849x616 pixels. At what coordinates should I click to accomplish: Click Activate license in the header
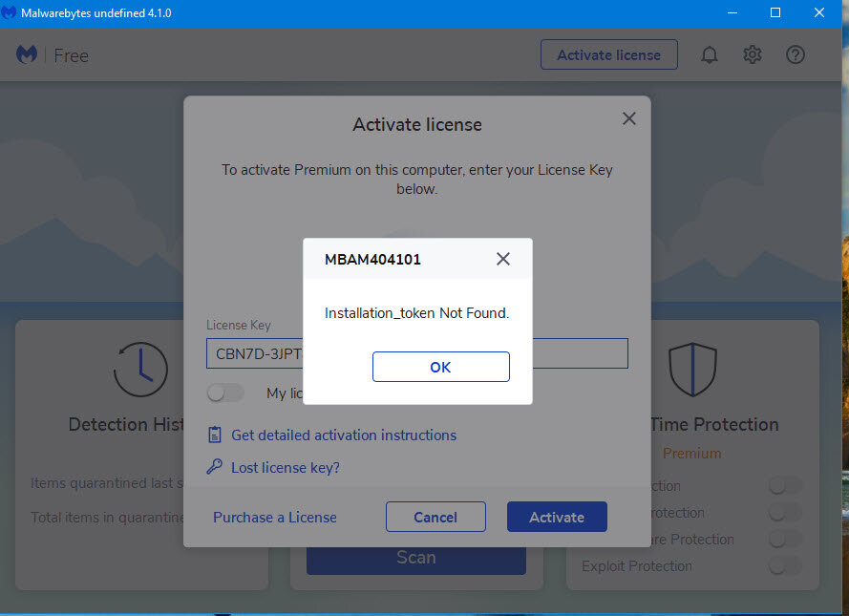click(x=608, y=54)
